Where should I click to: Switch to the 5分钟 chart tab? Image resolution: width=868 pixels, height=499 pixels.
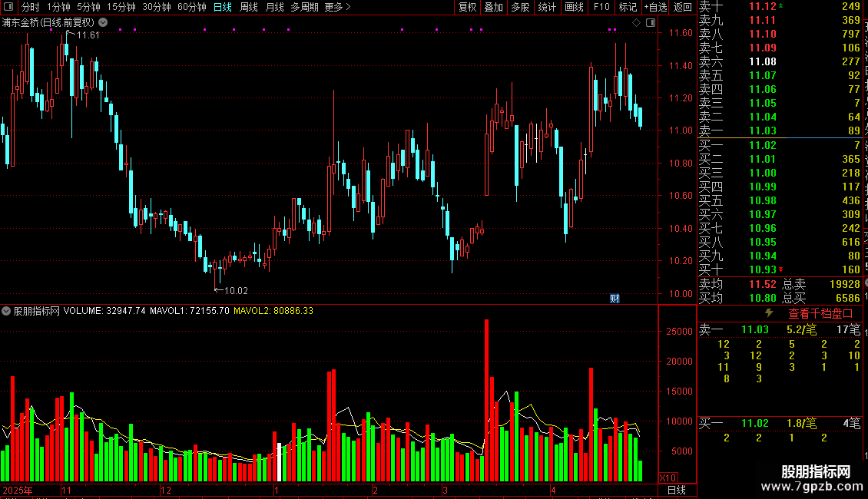88,7
